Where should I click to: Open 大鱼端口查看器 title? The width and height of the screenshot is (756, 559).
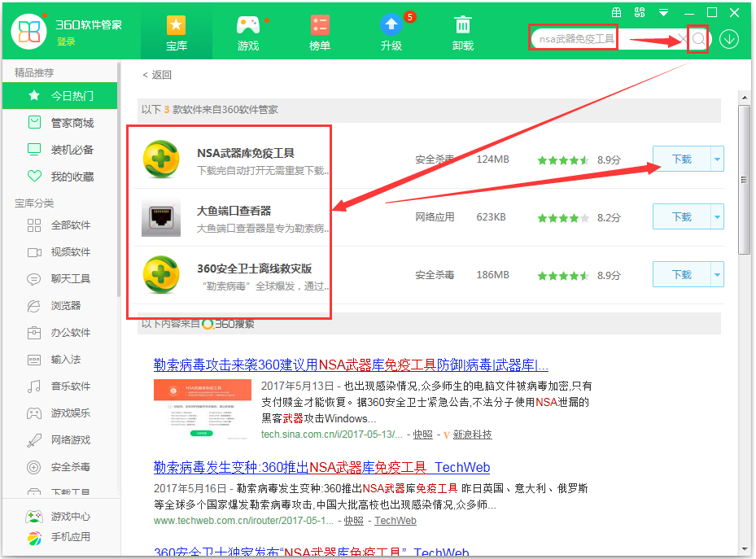(234, 211)
